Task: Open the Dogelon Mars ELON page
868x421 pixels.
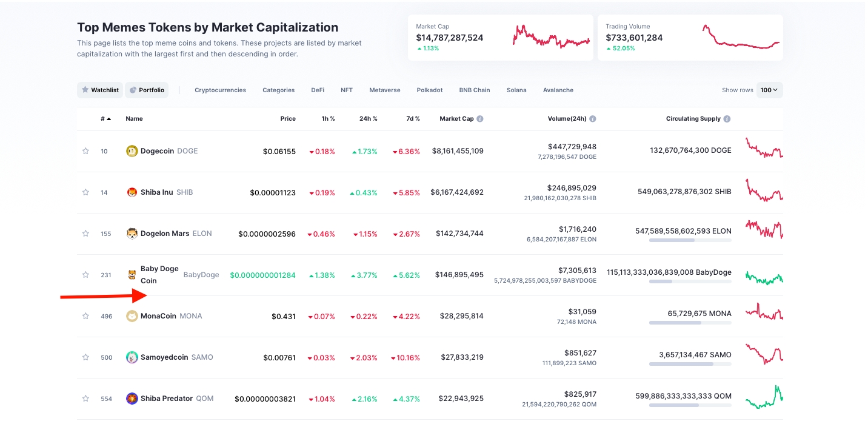Action: click(176, 234)
